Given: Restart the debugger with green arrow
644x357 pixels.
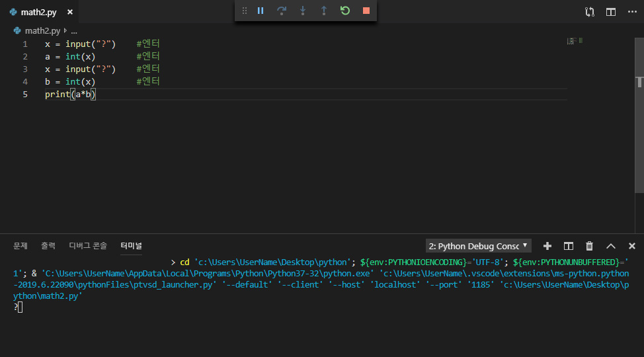Looking at the screenshot, I should click(x=345, y=11).
